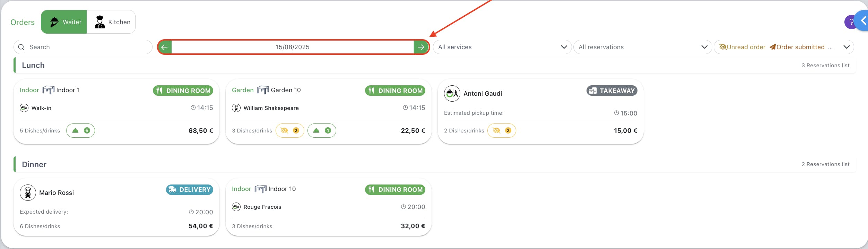Click the Search input field
Image resolution: width=868 pixels, height=249 pixels.
83,47
